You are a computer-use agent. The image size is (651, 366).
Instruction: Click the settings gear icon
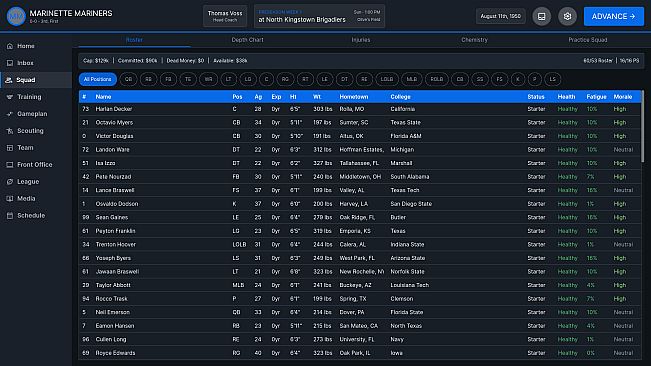point(567,16)
